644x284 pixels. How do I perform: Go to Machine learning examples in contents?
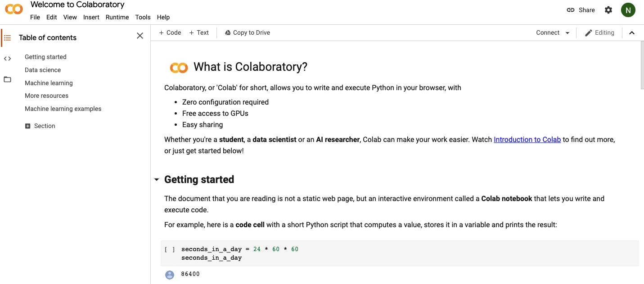[x=63, y=109]
